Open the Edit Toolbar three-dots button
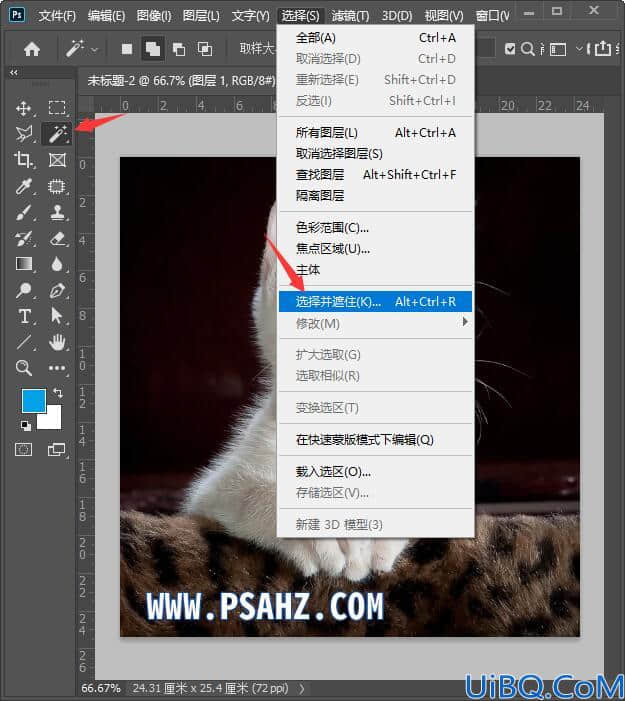 57,368
